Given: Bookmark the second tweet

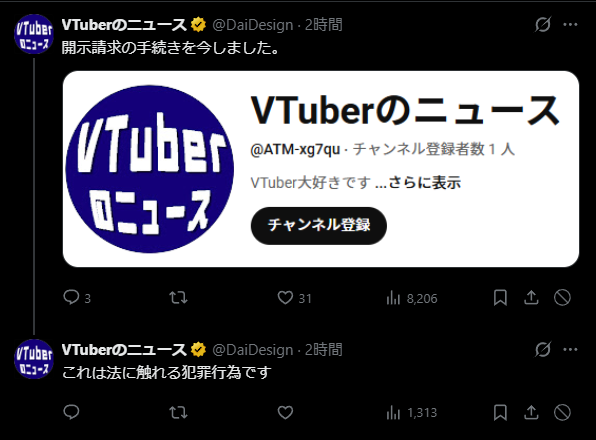Looking at the screenshot, I should [x=500, y=412].
